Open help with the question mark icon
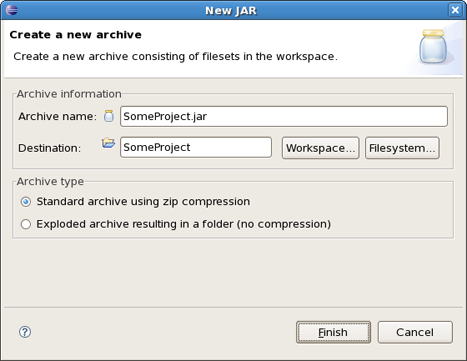This screenshot has height=361, width=467. click(x=25, y=332)
